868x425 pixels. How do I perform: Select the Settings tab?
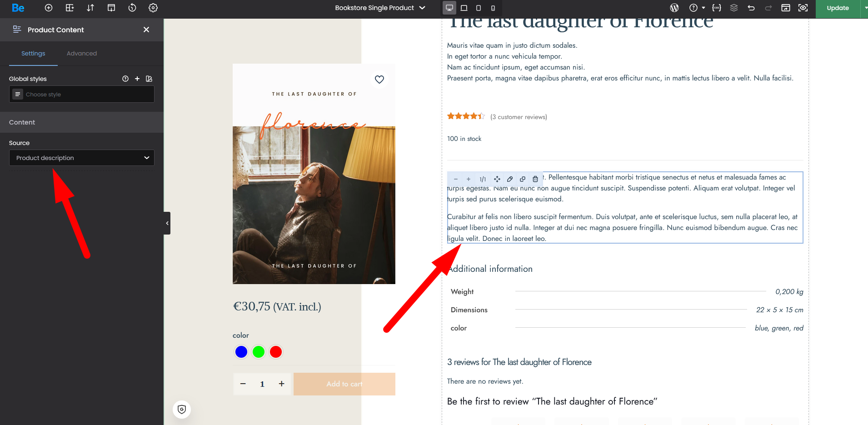pos(33,53)
